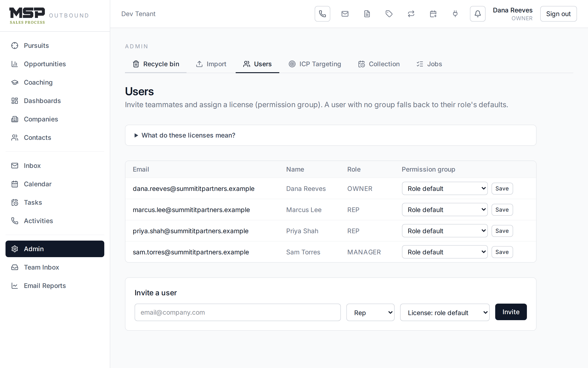Open Team Inbox in the sidebar
588x368 pixels.
[x=55, y=267]
